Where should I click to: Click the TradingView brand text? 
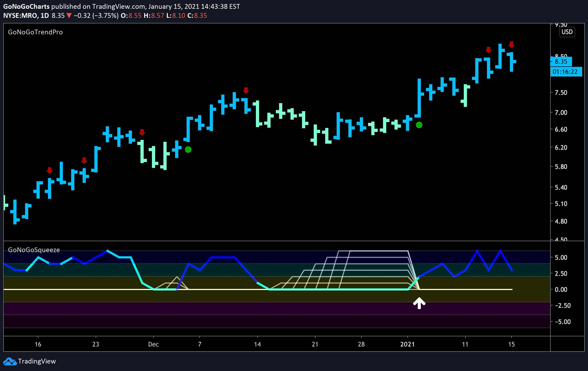(37, 361)
